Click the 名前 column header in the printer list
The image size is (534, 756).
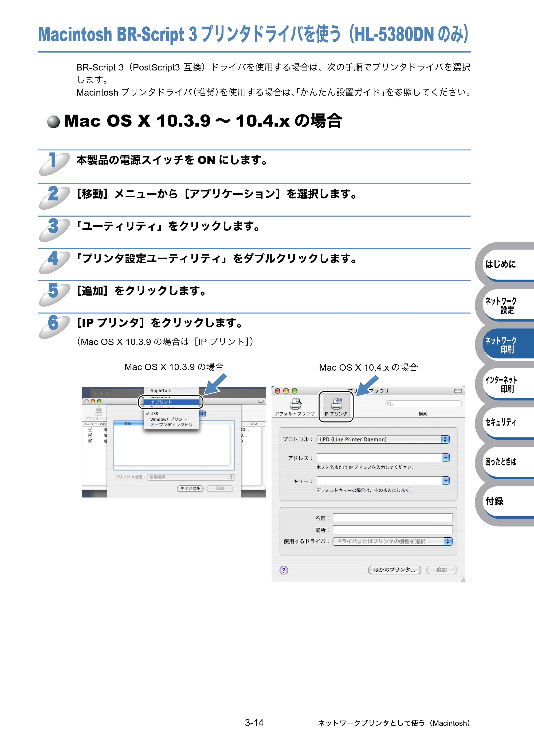pyautogui.click(x=103, y=424)
